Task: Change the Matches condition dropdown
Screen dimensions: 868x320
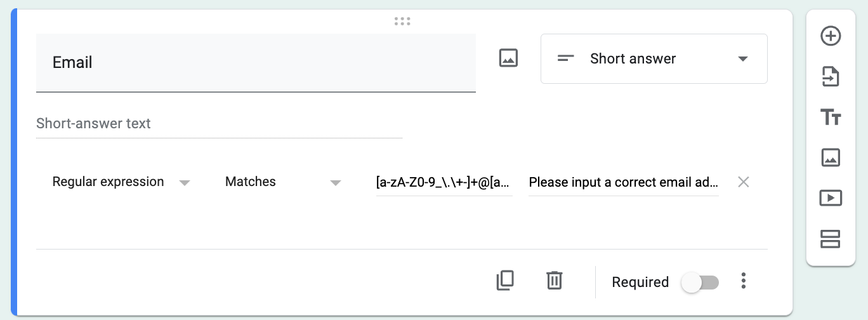Action: tap(283, 182)
